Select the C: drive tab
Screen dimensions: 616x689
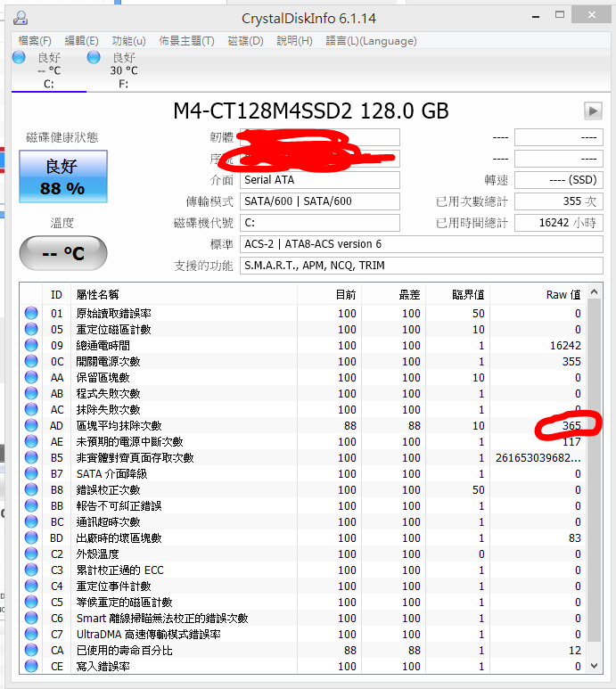tap(49, 70)
